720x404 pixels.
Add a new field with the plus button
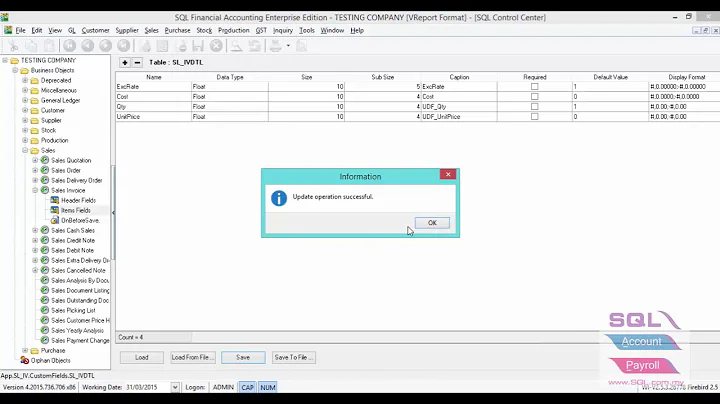(125, 62)
